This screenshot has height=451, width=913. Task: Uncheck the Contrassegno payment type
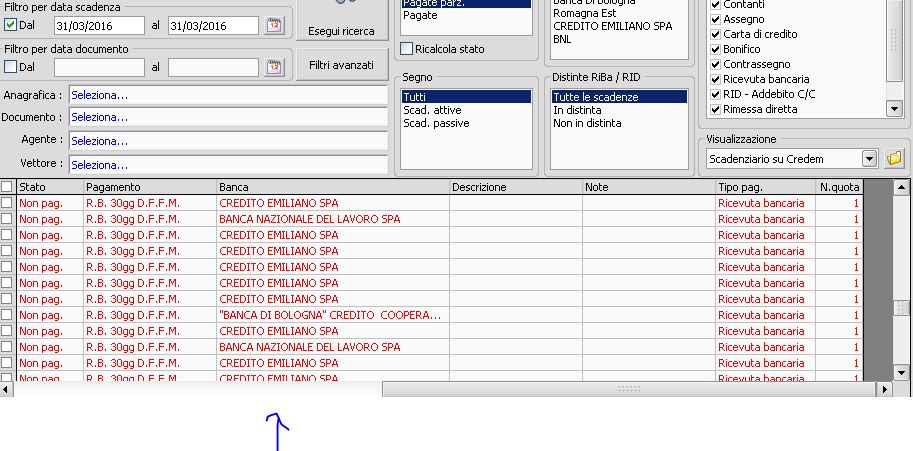(x=716, y=64)
